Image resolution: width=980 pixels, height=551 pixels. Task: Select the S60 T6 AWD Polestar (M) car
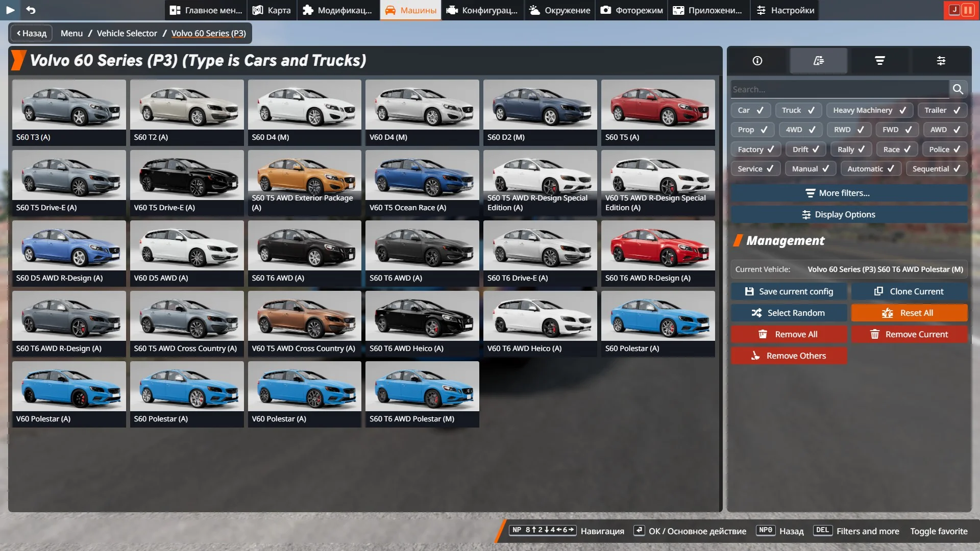click(422, 394)
